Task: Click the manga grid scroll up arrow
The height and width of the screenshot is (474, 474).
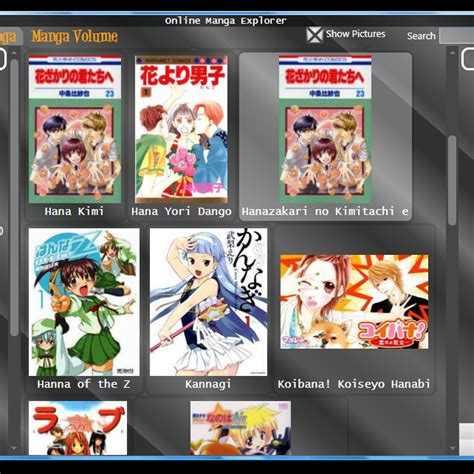Action: 452,53
